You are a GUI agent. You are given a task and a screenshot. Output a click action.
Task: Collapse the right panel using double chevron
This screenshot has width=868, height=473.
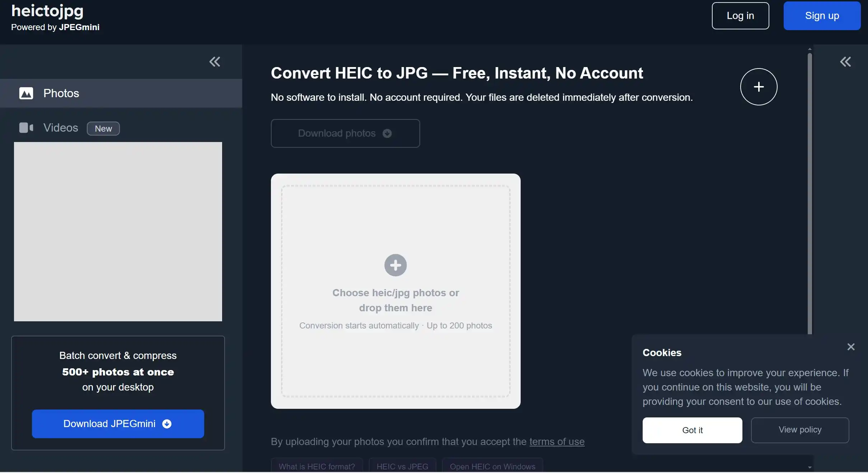pyautogui.click(x=845, y=62)
